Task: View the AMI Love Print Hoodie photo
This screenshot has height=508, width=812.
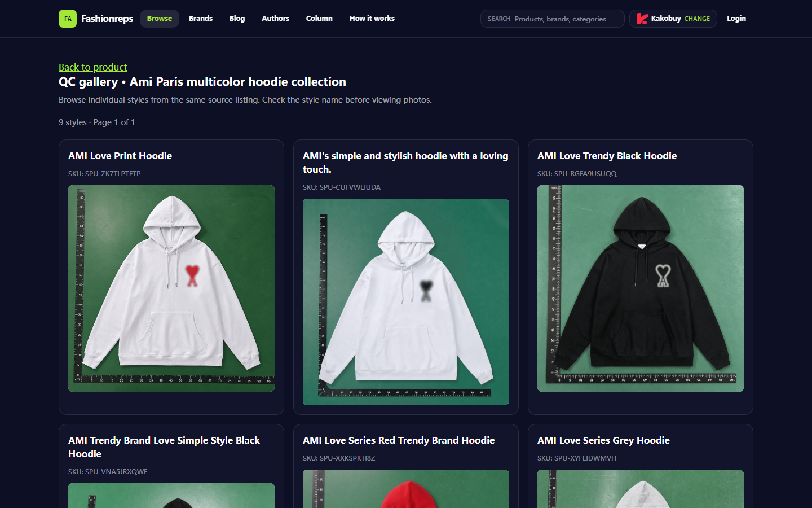Action: [171, 288]
